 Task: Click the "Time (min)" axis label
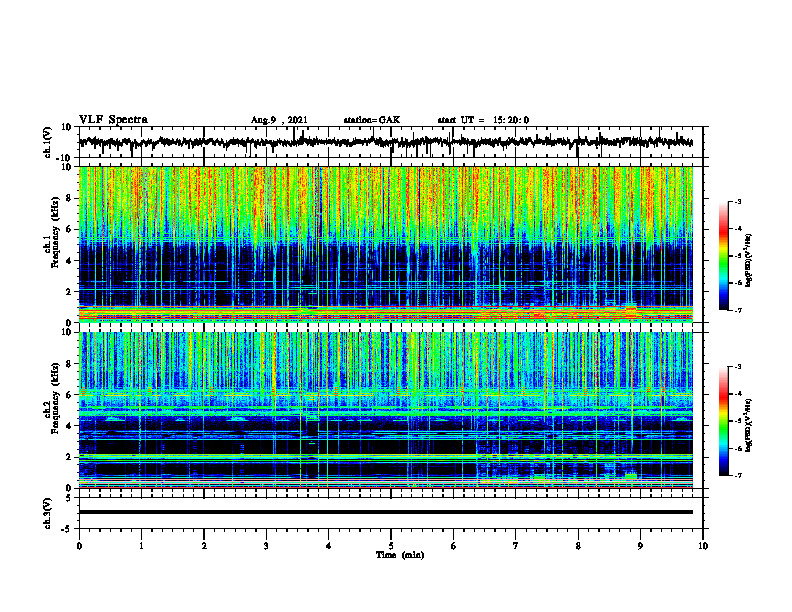pos(400,555)
